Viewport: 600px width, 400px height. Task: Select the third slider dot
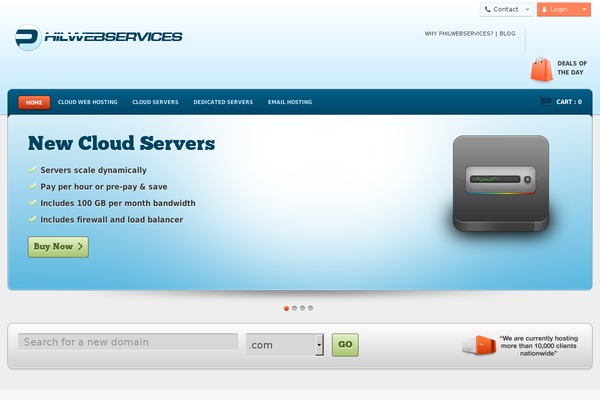pyautogui.click(x=302, y=308)
